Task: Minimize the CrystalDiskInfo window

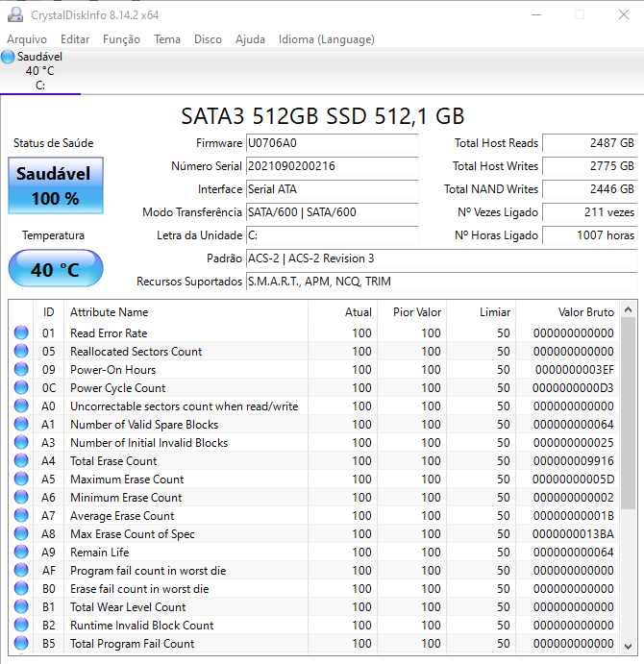Action: point(536,14)
